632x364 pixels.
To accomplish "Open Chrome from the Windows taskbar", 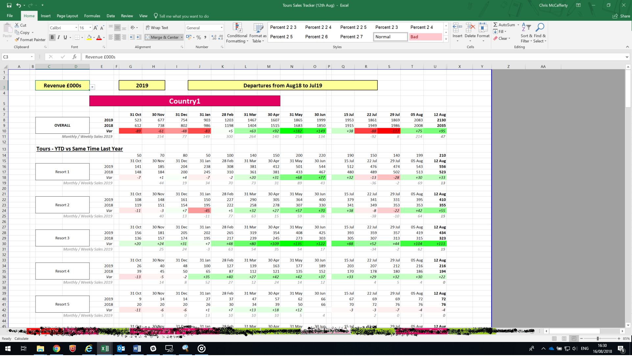I will 56,349.
